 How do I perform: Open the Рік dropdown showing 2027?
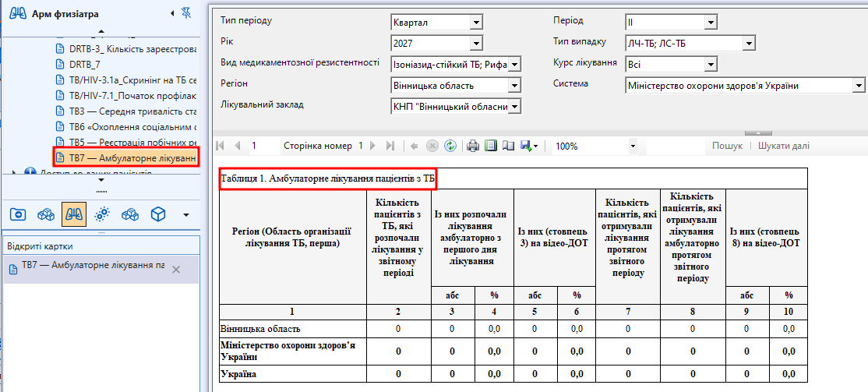coord(476,43)
